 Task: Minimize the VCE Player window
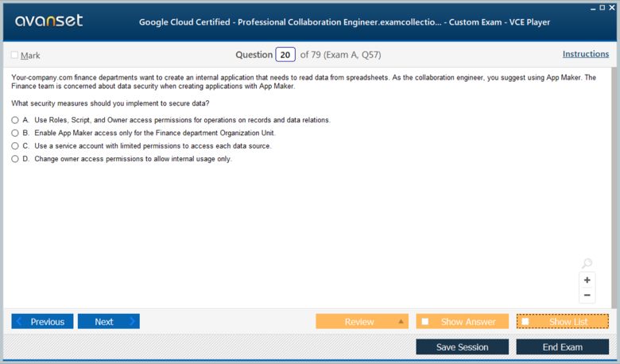click(593, 8)
